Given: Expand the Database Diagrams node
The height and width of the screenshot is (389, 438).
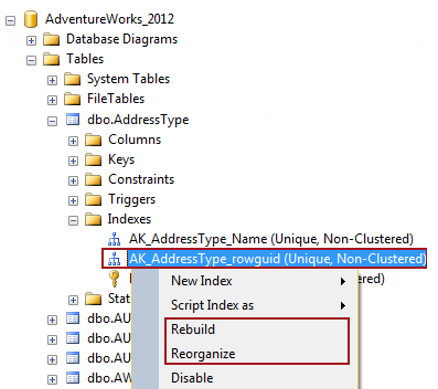Looking at the screenshot, I should click(x=31, y=41).
